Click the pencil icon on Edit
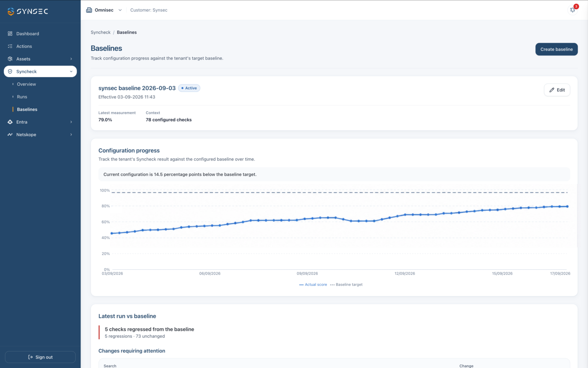This screenshot has width=588, height=368. point(552,90)
